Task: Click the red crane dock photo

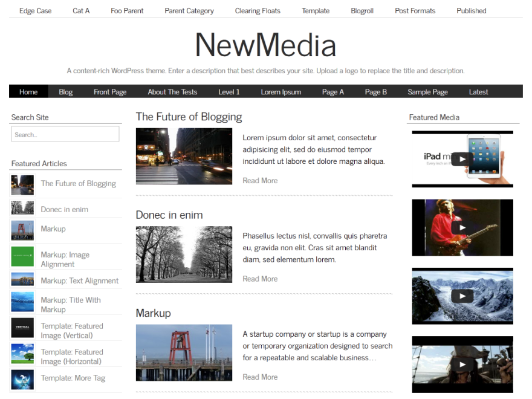Action: click(184, 353)
